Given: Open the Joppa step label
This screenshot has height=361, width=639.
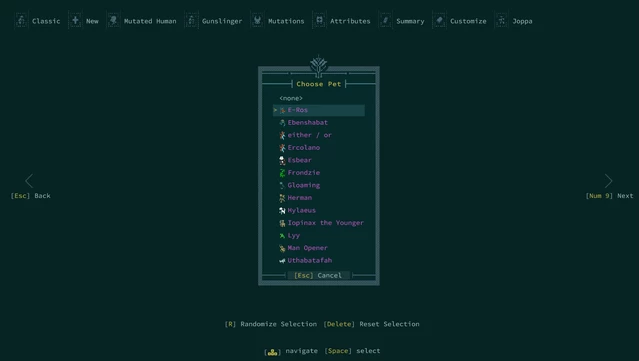Looking at the screenshot, I should coord(522,21).
